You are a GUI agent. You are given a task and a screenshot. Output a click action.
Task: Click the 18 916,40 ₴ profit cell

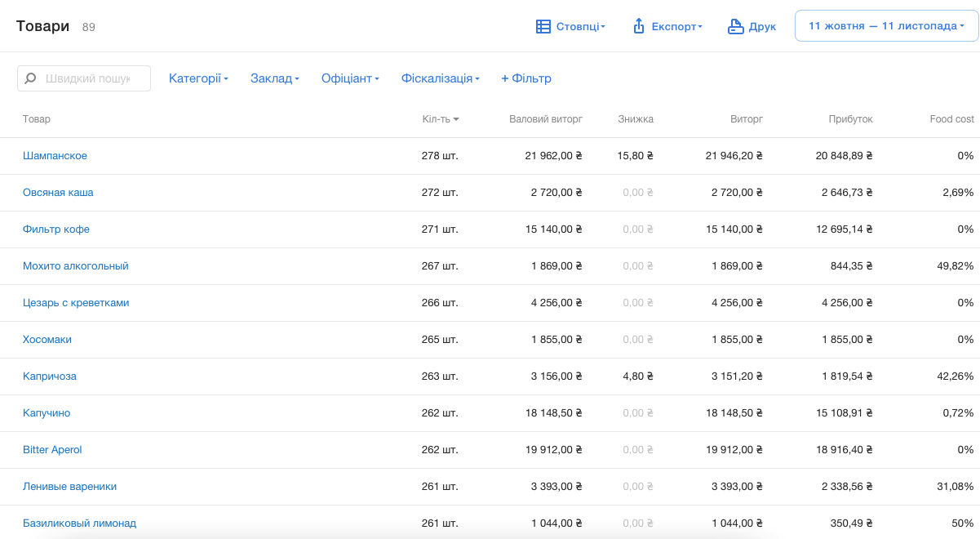[x=845, y=450]
